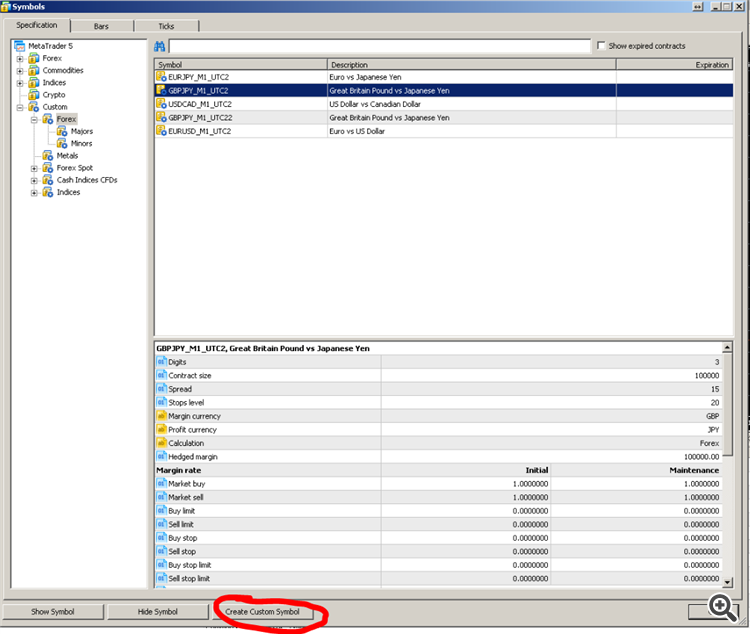Expand the Custom Indices subfolder node
750x634 pixels.
pos(34,193)
